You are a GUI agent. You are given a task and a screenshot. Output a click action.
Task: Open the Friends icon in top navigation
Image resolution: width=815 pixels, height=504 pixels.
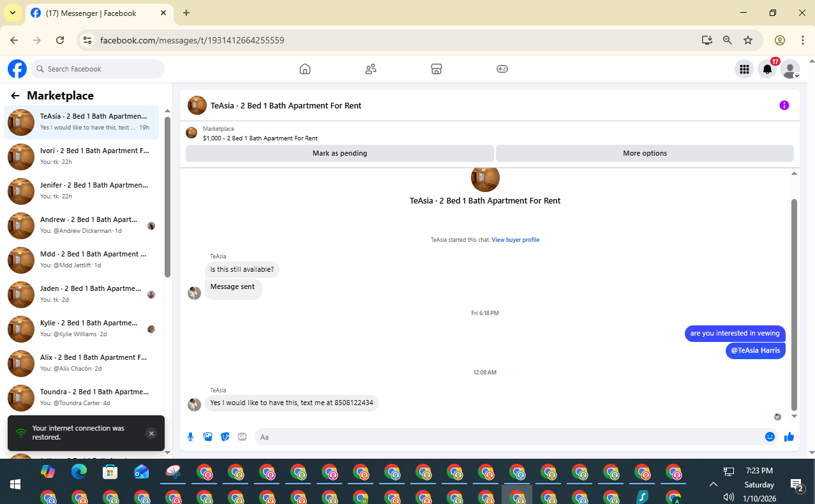pyautogui.click(x=371, y=69)
